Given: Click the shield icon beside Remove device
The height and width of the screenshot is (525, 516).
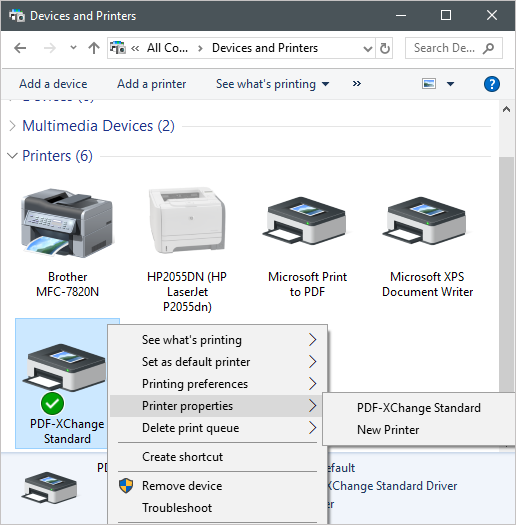Looking at the screenshot, I should click(x=126, y=485).
